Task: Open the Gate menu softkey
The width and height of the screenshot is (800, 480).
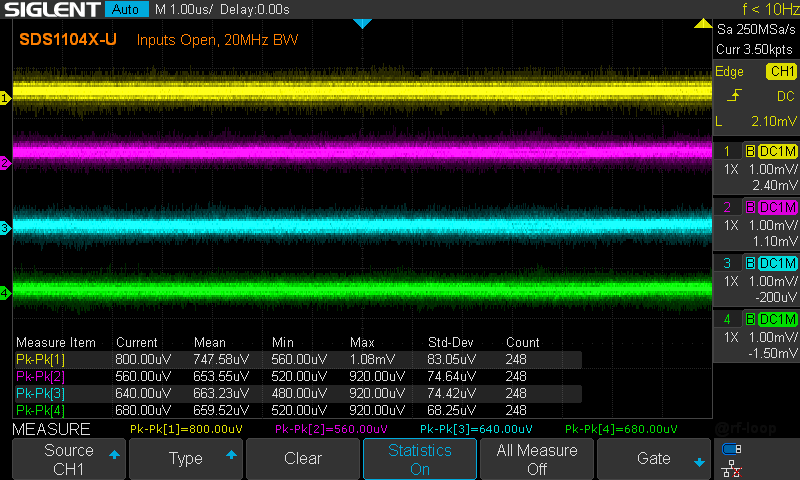Action: (x=654, y=459)
